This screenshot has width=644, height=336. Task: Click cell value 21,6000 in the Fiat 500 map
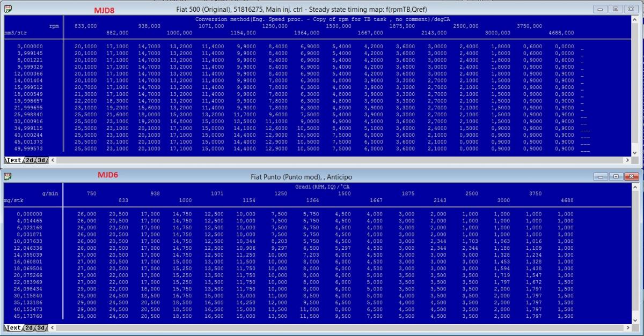[118, 115]
